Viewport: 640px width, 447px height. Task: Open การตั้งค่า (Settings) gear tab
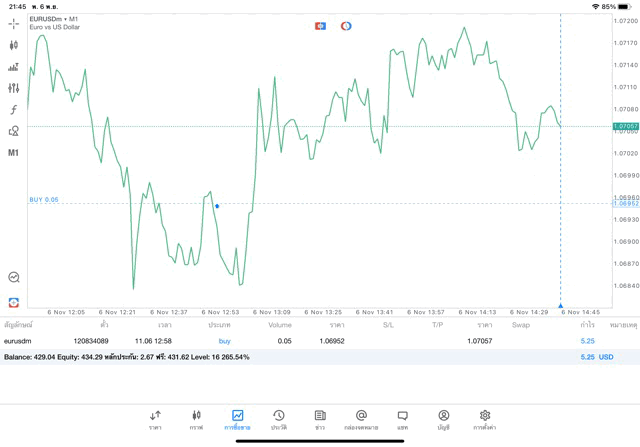(485, 420)
